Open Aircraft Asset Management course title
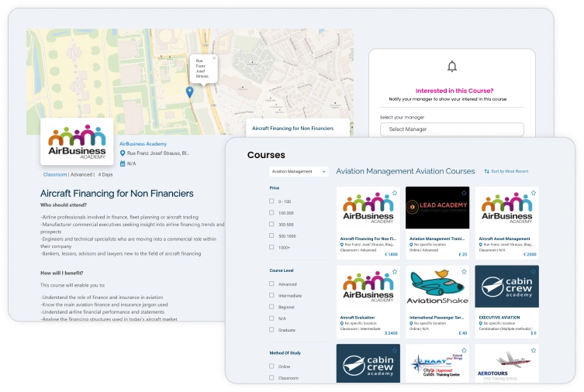 (x=504, y=239)
